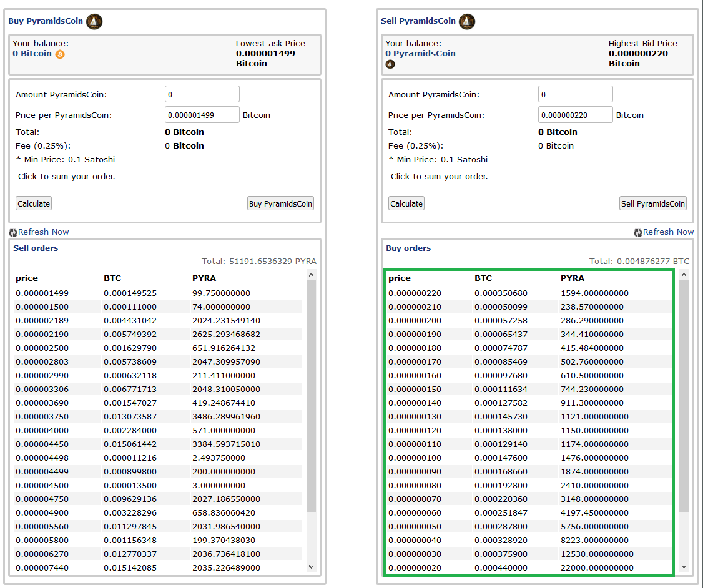Screen dimensions: 703x588
Task: Select sell order at price 0.000001499
Action: tap(158, 293)
